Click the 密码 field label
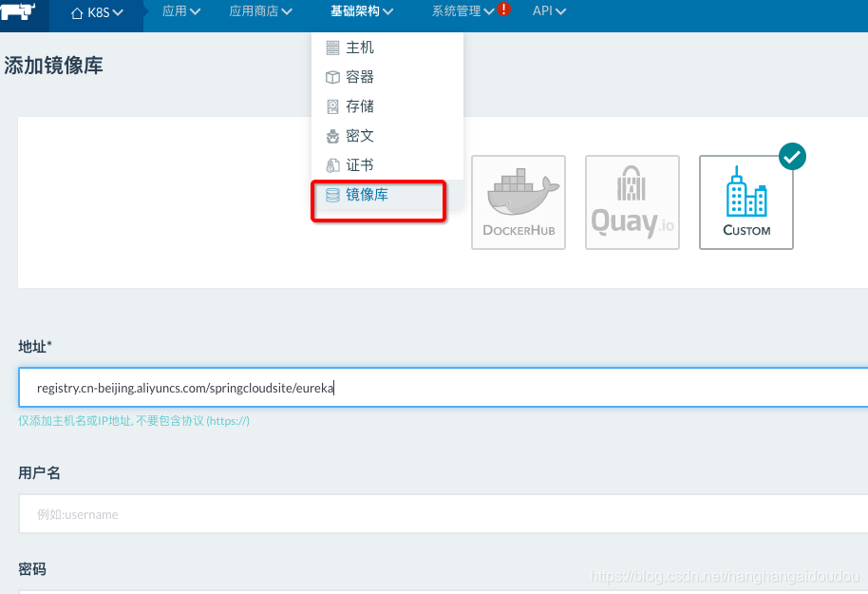The image size is (868, 594). tap(32, 569)
